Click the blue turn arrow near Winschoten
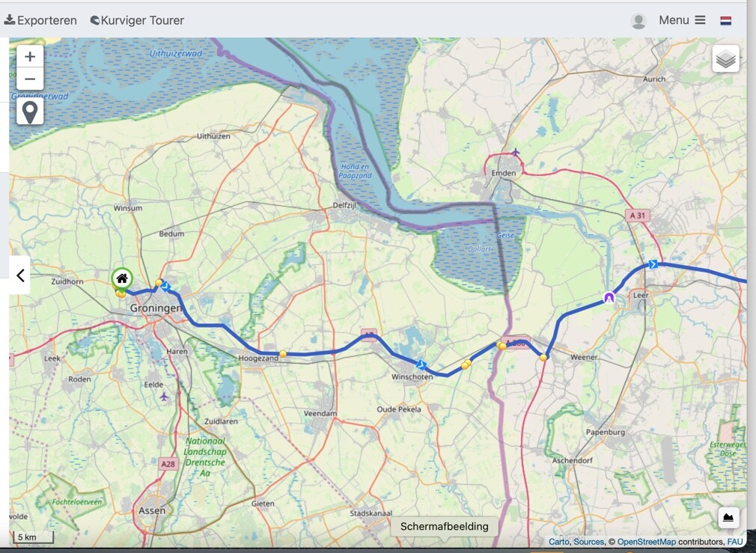The image size is (756, 553). pos(421,364)
